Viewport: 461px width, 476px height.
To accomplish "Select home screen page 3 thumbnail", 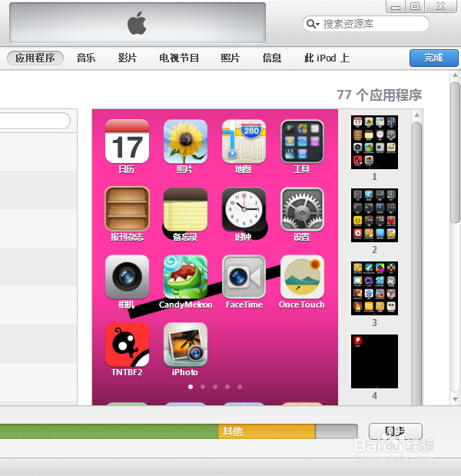I will click(x=374, y=288).
